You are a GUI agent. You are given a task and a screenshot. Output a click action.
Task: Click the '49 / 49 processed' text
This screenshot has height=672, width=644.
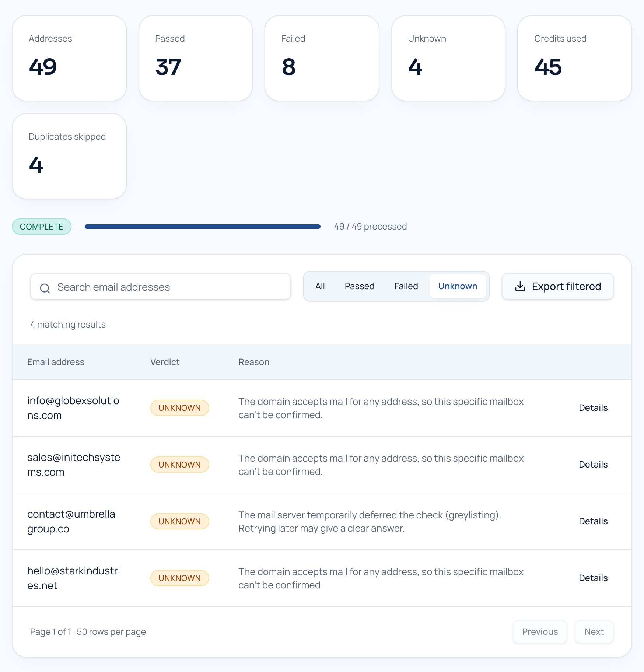[370, 227]
